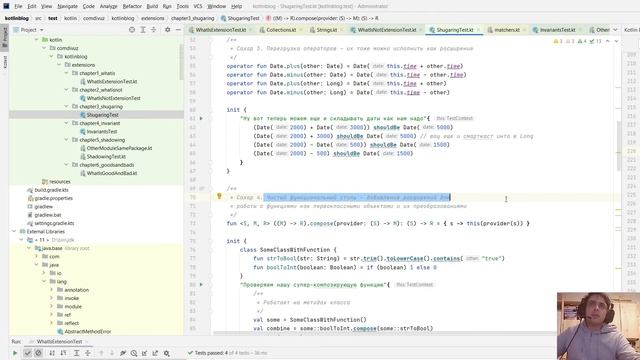The image size is (640, 360).
Task: Toggle Show Ignored tests button
Action: click(x=38, y=353)
